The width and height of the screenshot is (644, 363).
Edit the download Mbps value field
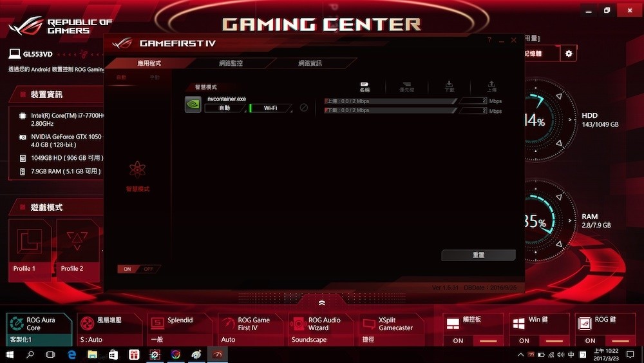tap(473, 111)
